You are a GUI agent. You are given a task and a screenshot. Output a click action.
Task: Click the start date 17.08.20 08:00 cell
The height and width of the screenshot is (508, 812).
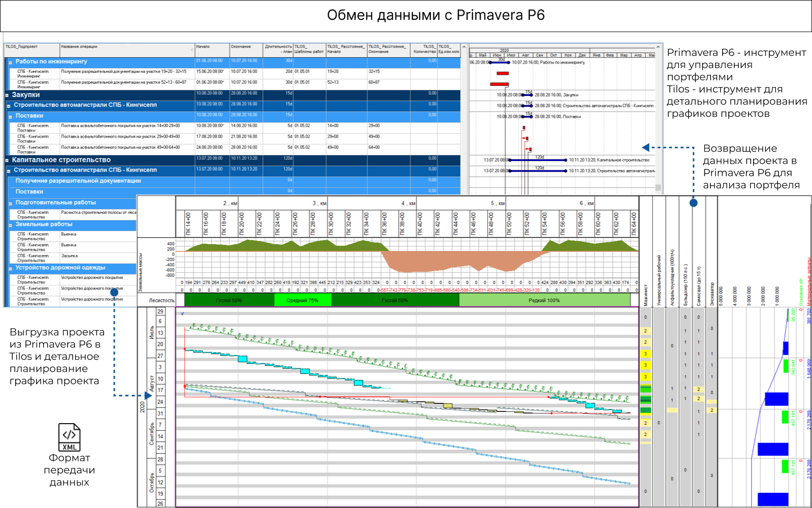(213, 139)
